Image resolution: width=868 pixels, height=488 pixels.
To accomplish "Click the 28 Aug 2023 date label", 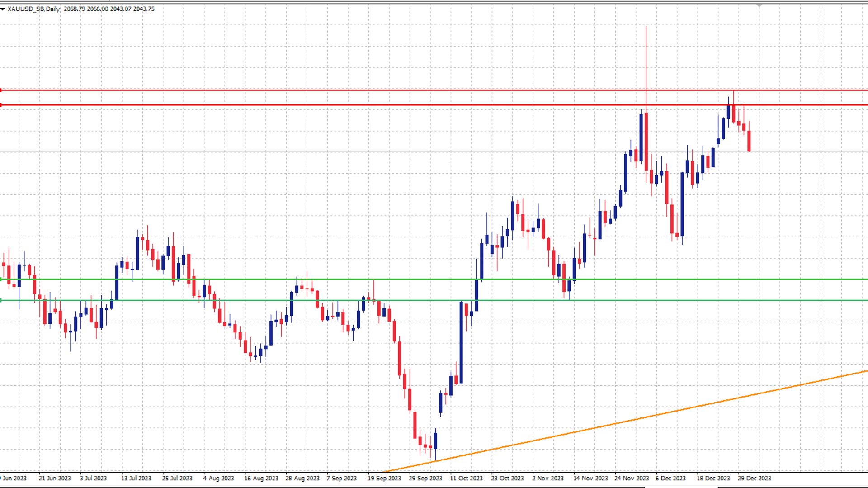I will [302, 478].
